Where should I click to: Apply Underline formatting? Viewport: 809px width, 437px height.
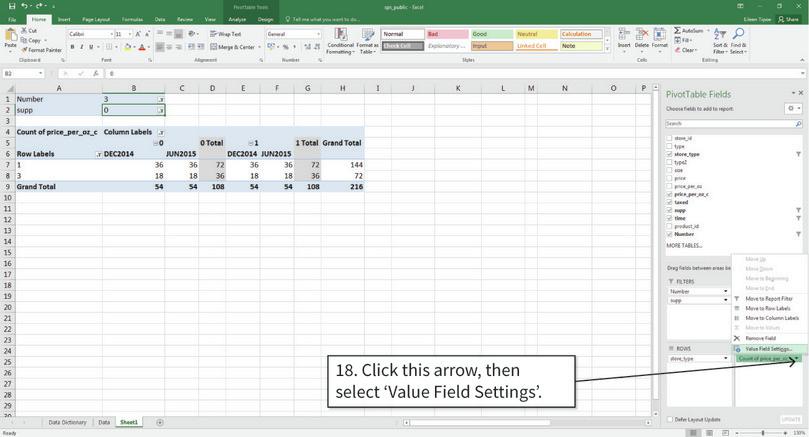coord(91,47)
